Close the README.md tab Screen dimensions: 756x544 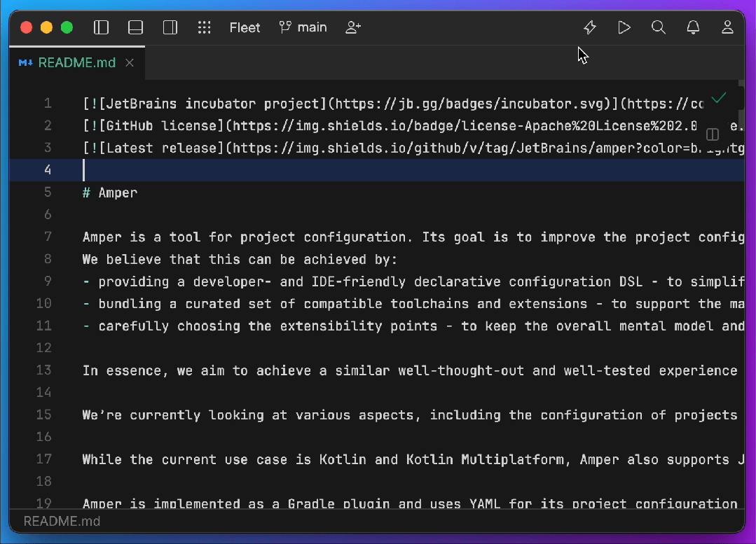(x=129, y=62)
